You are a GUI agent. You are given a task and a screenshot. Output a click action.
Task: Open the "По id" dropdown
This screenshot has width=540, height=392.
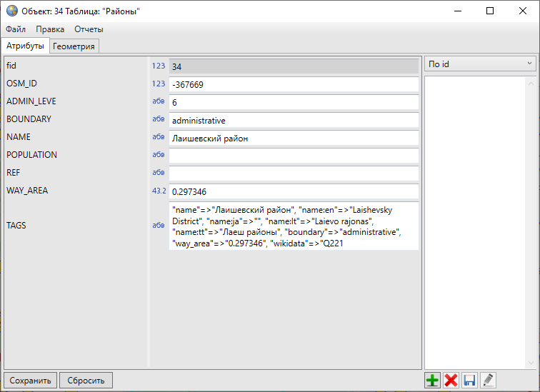click(x=480, y=64)
